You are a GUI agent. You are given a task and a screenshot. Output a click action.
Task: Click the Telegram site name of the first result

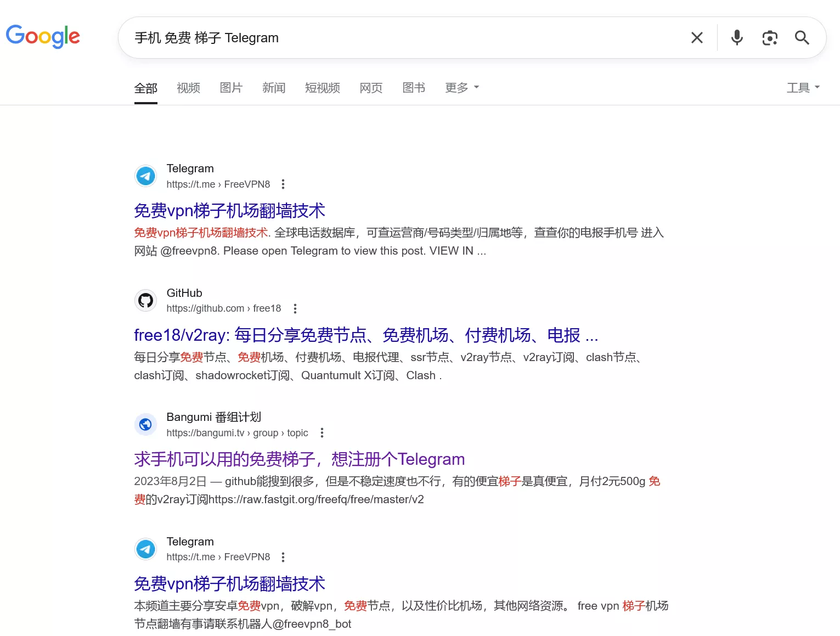(x=190, y=168)
